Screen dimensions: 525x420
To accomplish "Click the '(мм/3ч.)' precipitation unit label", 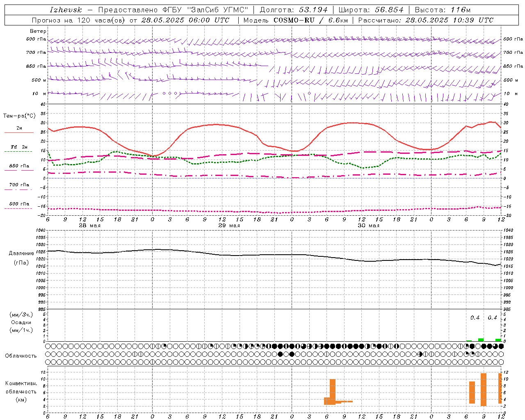I will [21, 315].
